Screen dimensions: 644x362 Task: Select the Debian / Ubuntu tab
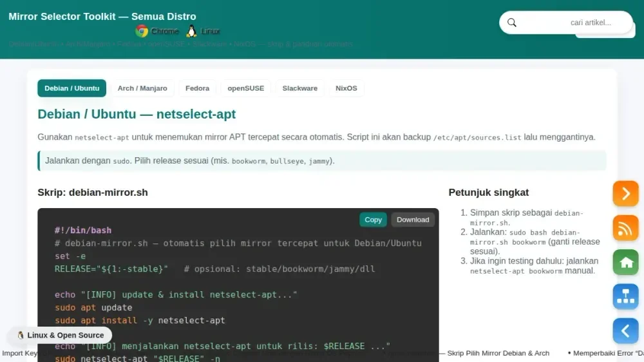click(72, 88)
